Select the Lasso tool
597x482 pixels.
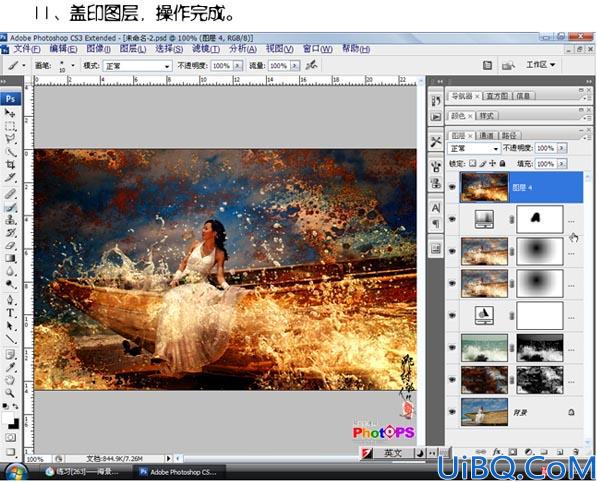coord(10,139)
